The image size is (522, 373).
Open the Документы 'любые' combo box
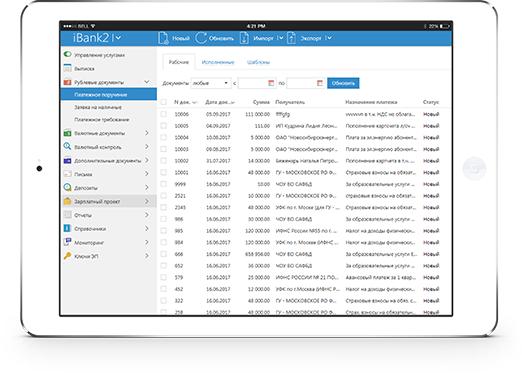pyautogui.click(x=211, y=83)
